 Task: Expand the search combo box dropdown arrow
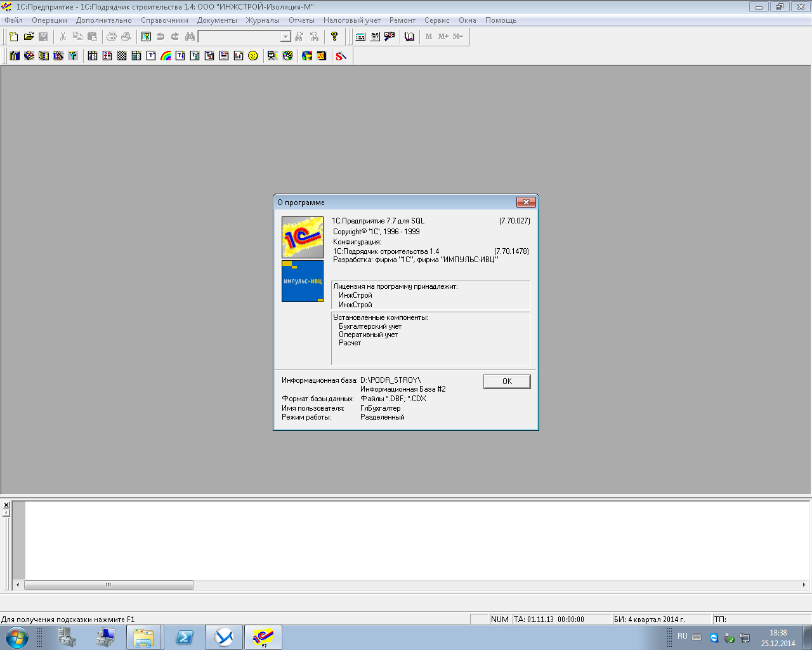tap(285, 37)
